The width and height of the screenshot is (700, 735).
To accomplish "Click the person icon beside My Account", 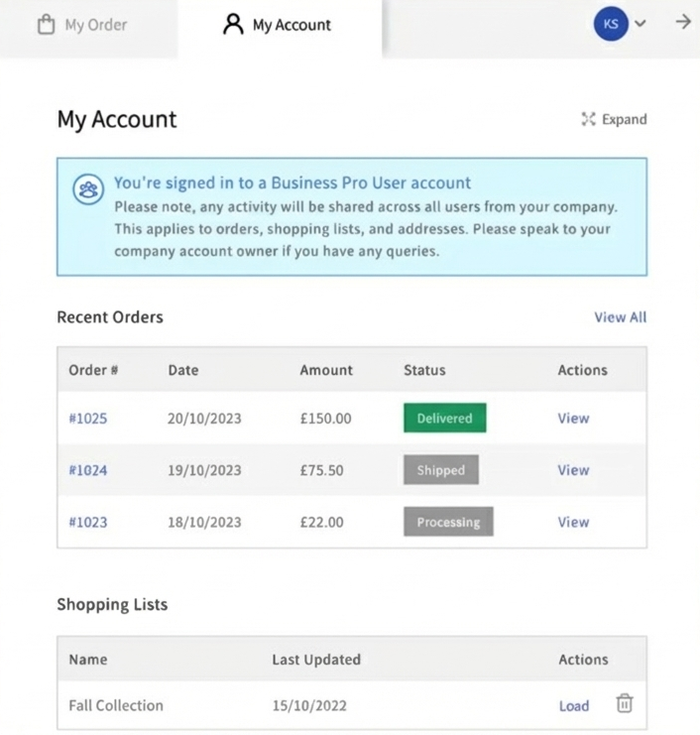I will tap(233, 25).
